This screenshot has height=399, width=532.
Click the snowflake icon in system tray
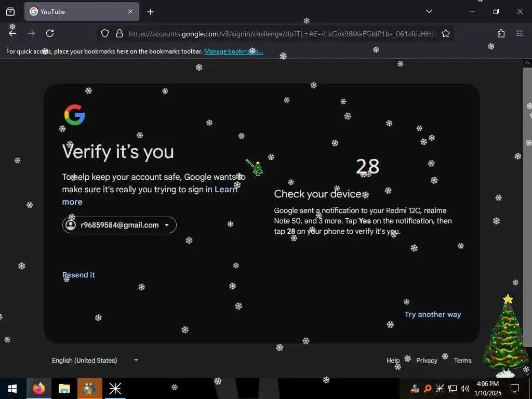(x=440, y=389)
